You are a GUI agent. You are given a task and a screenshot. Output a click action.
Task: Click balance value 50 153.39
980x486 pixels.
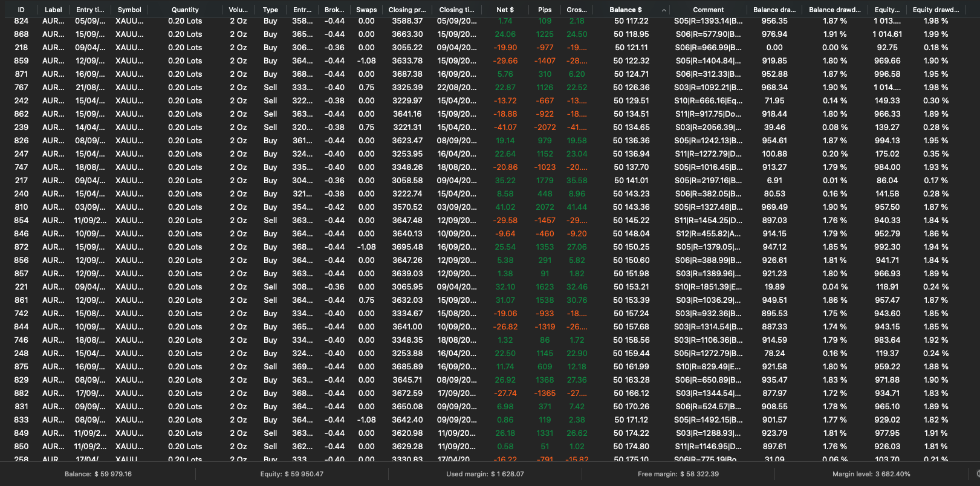pyautogui.click(x=632, y=300)
